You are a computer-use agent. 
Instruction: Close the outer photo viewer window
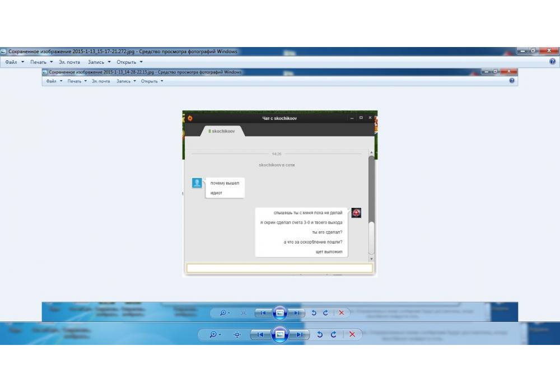coord(549,51)
